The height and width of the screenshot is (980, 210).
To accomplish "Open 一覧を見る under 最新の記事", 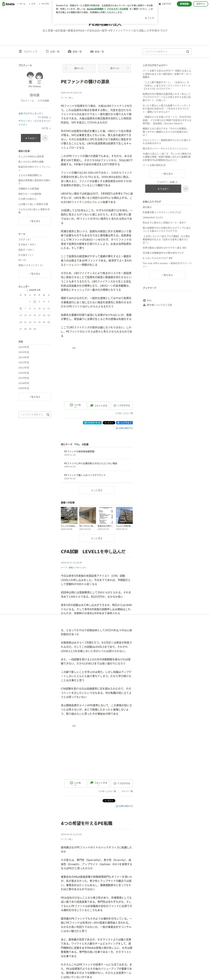I will [x=35, y=221].
